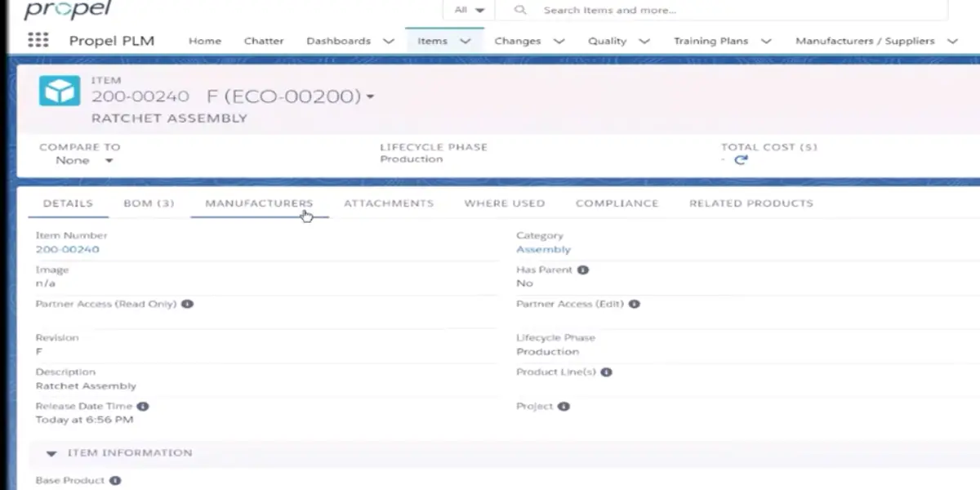Go to the Home nav tab
Image resolution: width=980 pixels, height=490 pixels.
point(205,41)
